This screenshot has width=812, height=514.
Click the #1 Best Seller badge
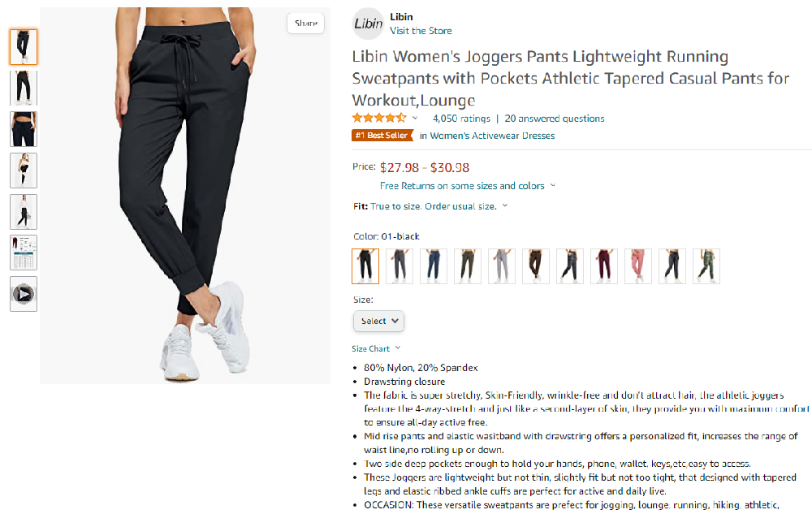[x=382, y=136]
